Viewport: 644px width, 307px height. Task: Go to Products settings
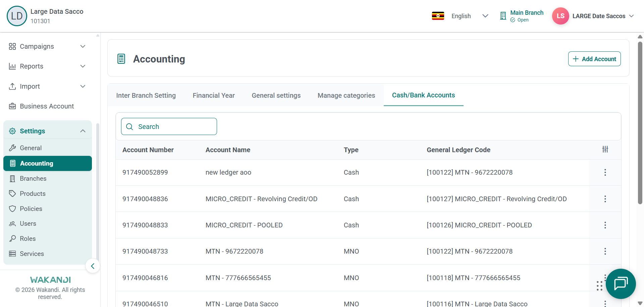tap(48, 193)
